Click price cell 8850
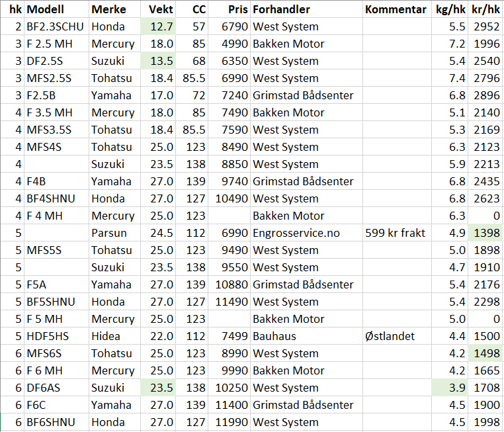 (229, 164)
